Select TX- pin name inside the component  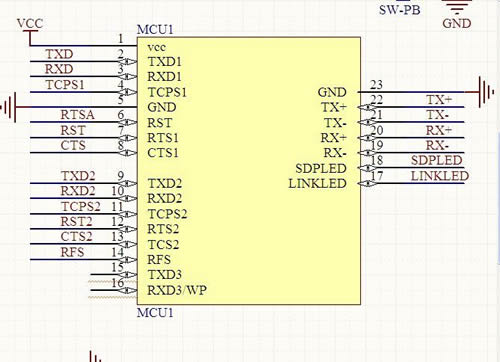pos(336,123)
